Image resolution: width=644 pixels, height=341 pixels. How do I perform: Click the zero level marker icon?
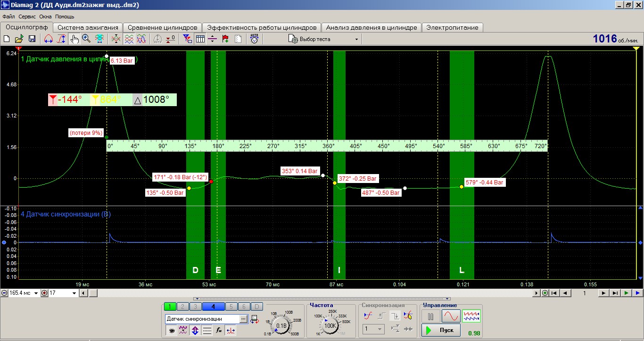(170, 39)
